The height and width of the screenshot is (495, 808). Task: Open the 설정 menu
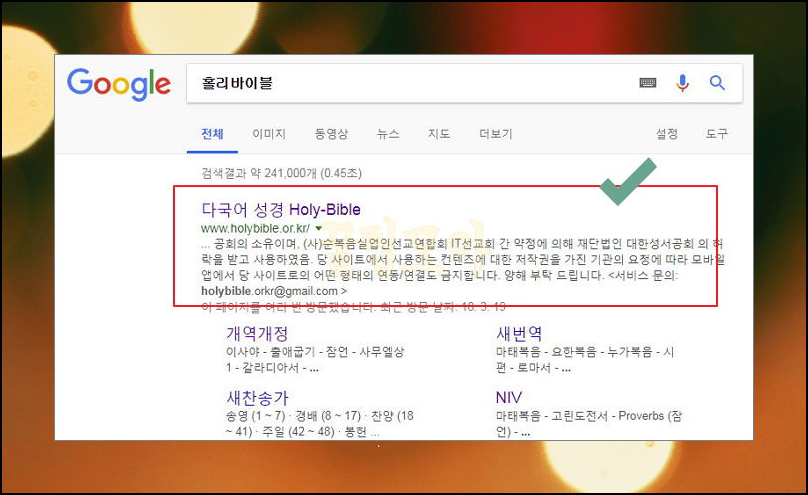click(x=666, y=134)
